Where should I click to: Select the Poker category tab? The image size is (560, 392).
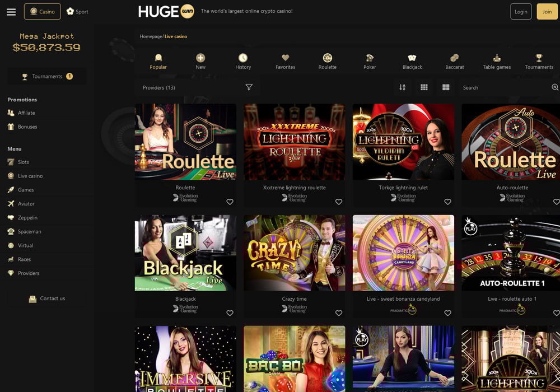coord(370,62)
